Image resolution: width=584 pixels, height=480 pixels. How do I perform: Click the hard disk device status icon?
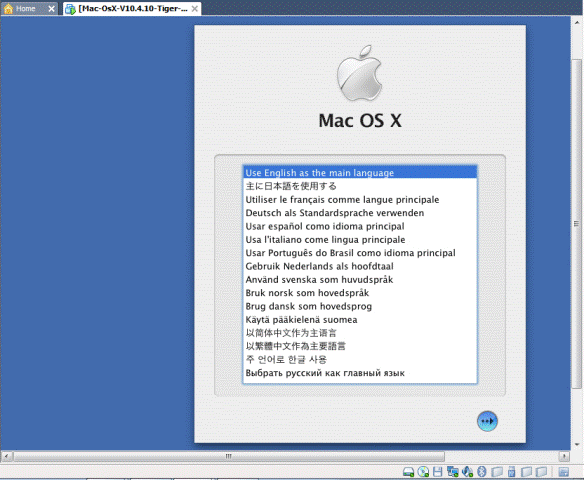tap(409, 472)
